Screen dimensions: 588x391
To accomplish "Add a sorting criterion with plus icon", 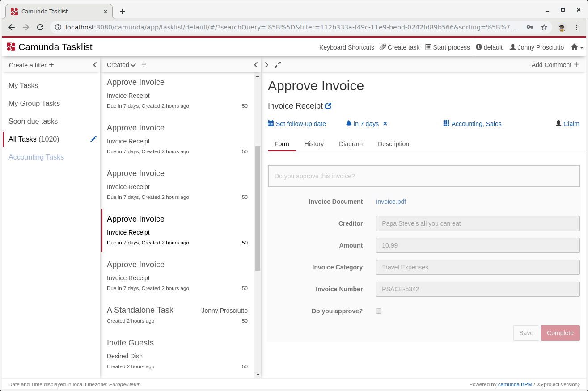I will (x=144, y=64).
